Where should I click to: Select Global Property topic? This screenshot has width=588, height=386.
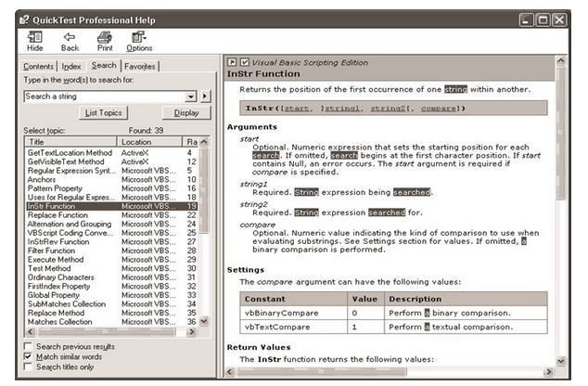[111, 295]
